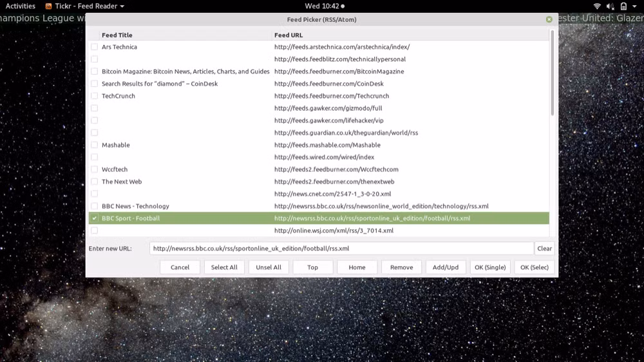Click the Cancel button
Screen dimensions: 644x362
click(x=180, y=267)
